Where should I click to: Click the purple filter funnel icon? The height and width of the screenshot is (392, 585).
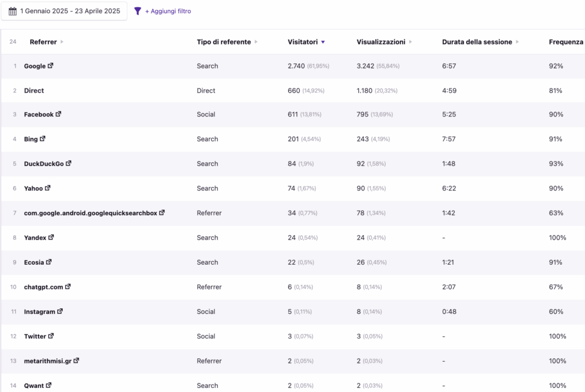tap(138, 11)
